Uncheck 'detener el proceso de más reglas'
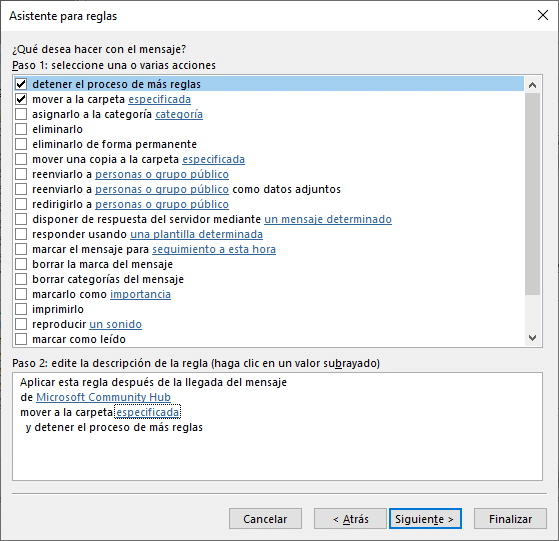Image resolution: width=559 pixels, height=541 pixels. (21, 84)
